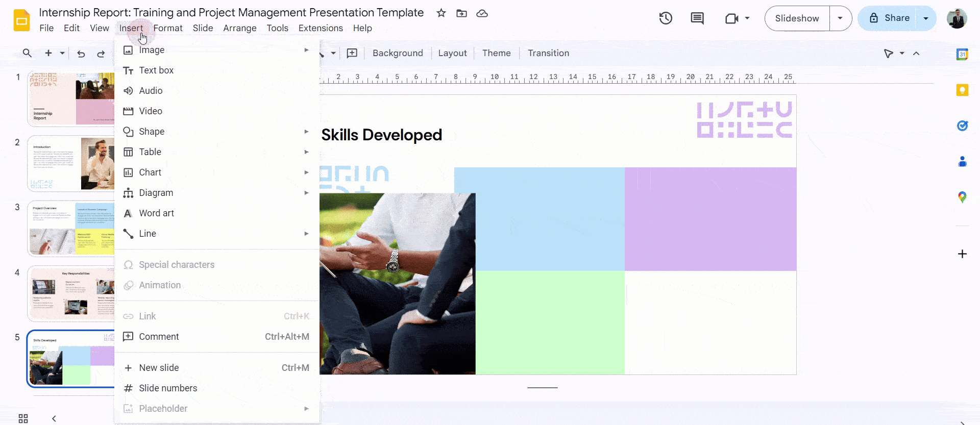
Task: Hide the menus with collapse arrow
Action: [x=916, y=53]
